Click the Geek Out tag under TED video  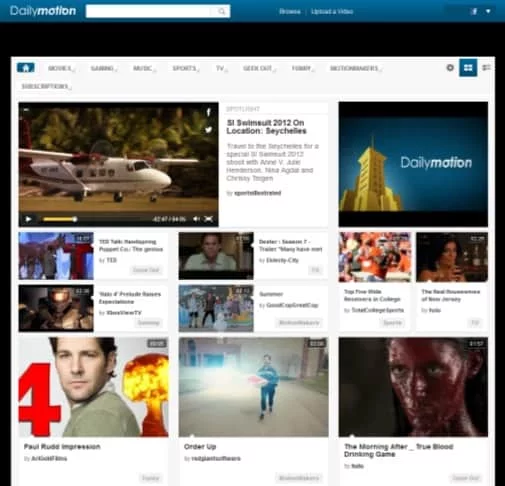tap(146, 270)
